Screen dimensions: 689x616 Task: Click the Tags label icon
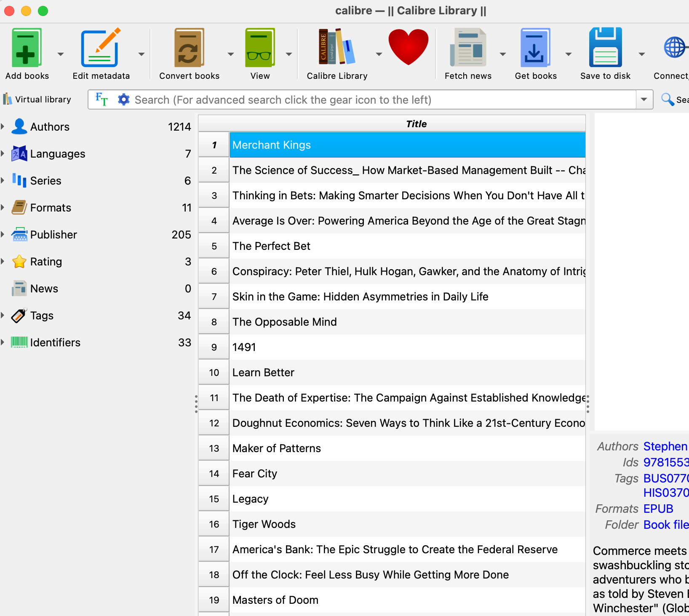click(x=19, y=315)
